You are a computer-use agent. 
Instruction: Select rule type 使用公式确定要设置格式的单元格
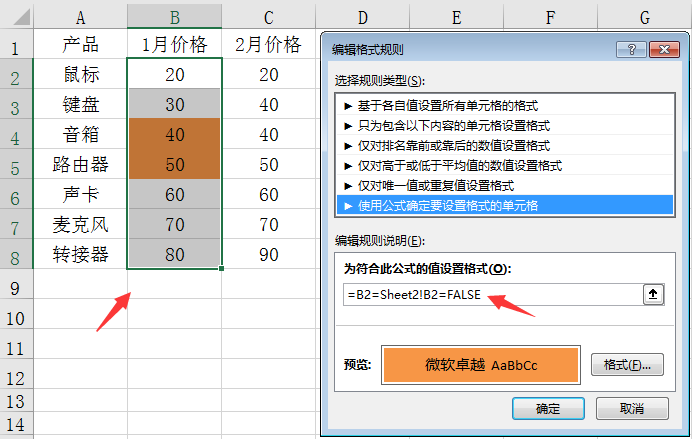[505, 205]
